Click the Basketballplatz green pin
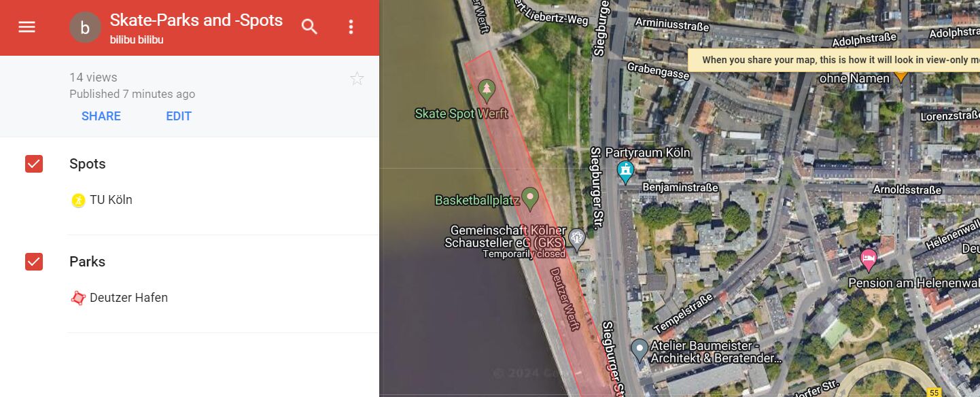Screen dimensions: 980x397 click(x=530, y=199)
